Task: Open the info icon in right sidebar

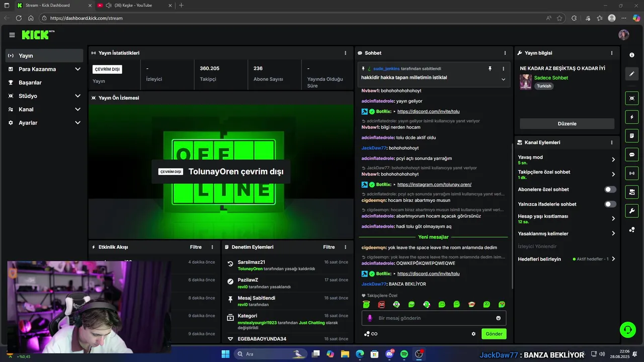Action: (x=632, y=55)
